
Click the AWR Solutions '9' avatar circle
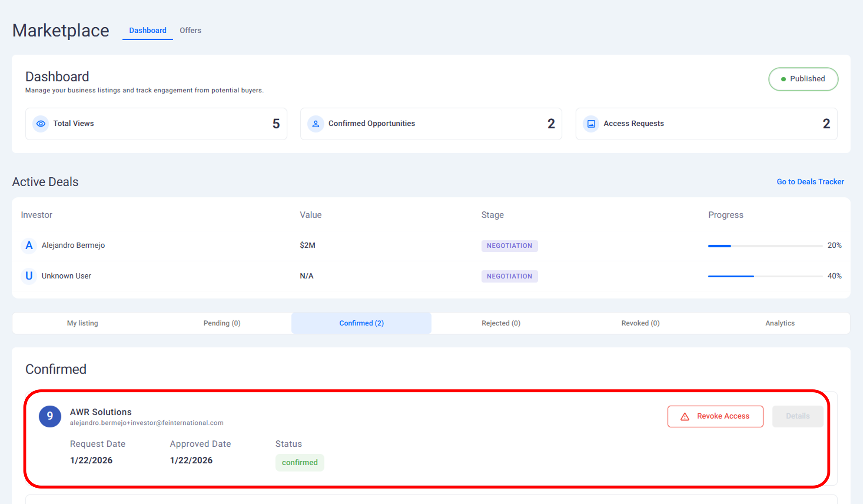[50, 416]
